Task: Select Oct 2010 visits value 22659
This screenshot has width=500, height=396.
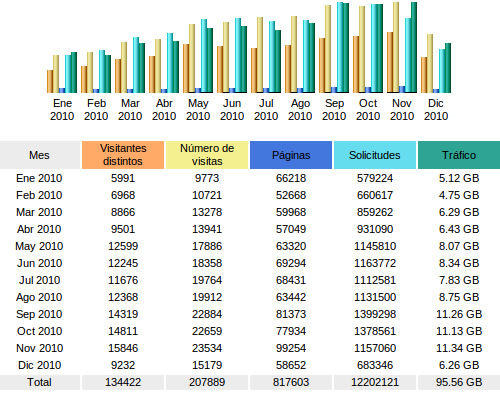Action: pyautogui.click(x=207, y=331)
